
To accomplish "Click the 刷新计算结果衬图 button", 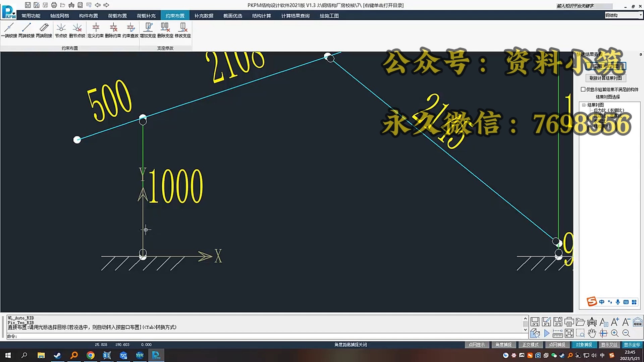I will [606, 78].
